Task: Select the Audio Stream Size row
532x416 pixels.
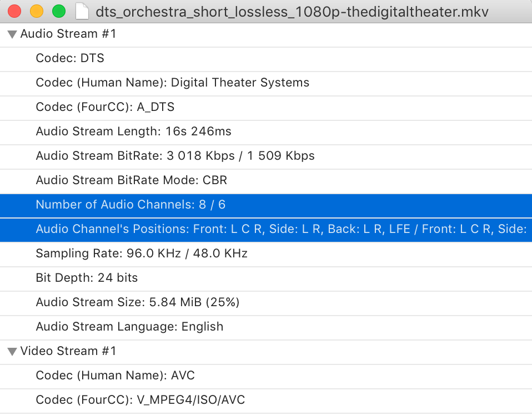Action: [x=266, y=302]
